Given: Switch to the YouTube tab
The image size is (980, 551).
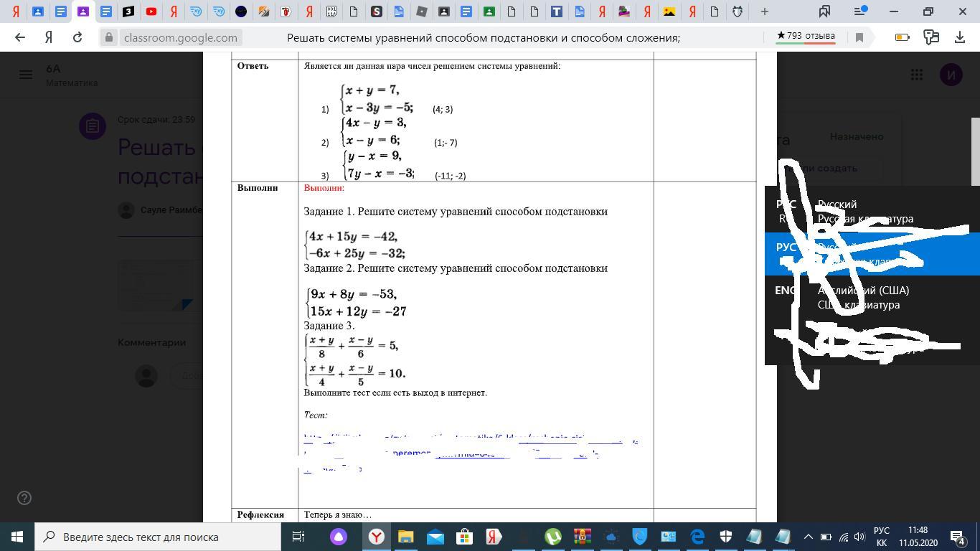Looking at the screenshot, I should click(x=151, y=11).
